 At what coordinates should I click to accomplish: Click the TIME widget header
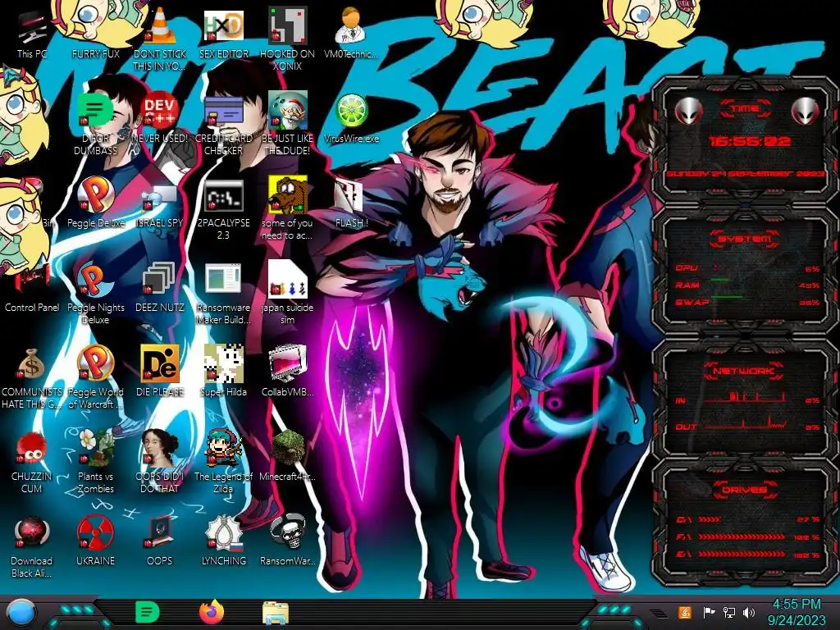point(745,109)
